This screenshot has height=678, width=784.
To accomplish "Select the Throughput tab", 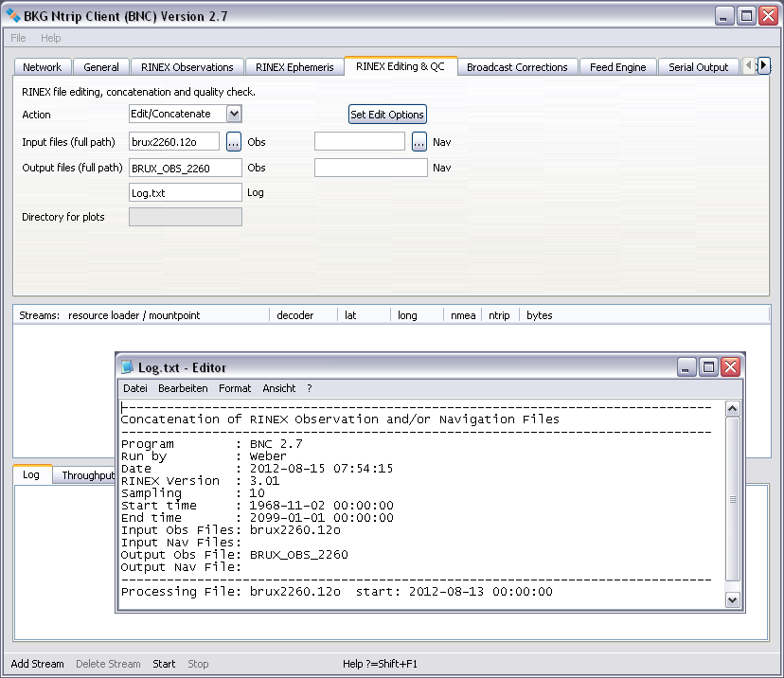I will [x=87, y=475].
